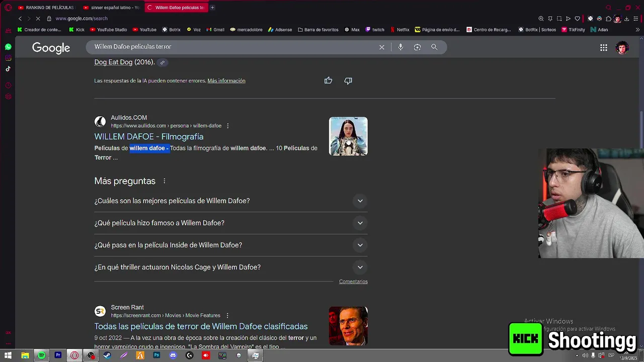This screenshot has height=362, width=644.
Task: Open Photoshop from the taskbar
Action: point(156,355)
